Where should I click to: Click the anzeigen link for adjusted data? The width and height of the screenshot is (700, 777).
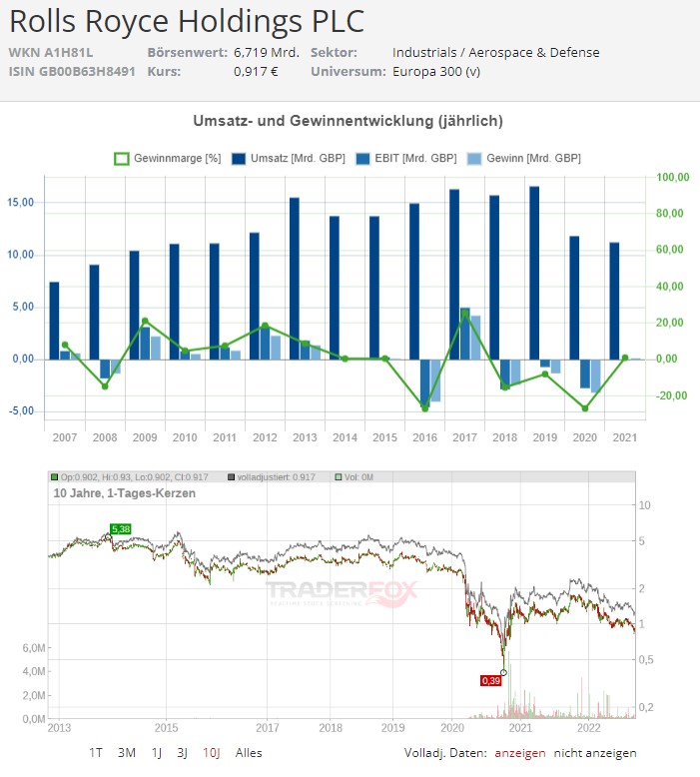(519, 753)
